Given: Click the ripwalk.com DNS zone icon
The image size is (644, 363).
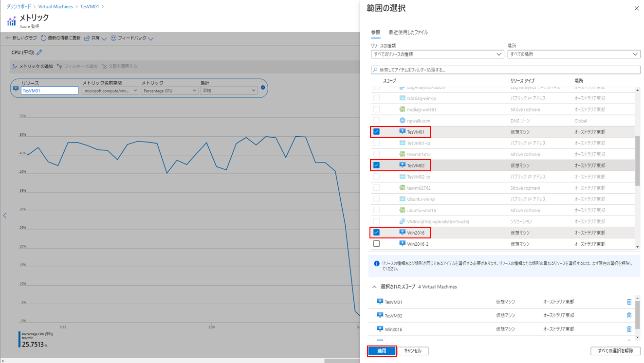Looking at the screenshot, I should click(x=402, y=120).
